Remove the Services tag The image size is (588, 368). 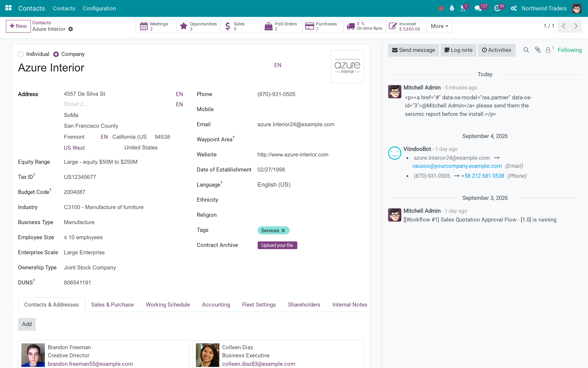click(x=283, y=231)
